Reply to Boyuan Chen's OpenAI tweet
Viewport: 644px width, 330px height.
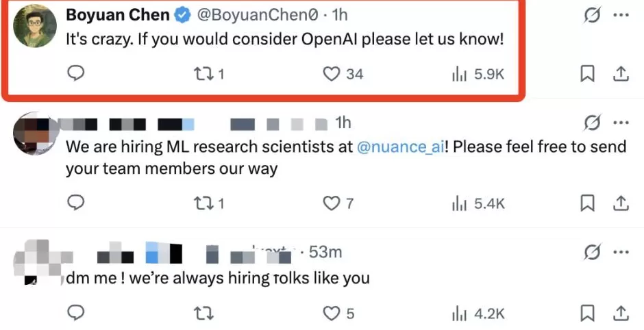tap(77, 73)
